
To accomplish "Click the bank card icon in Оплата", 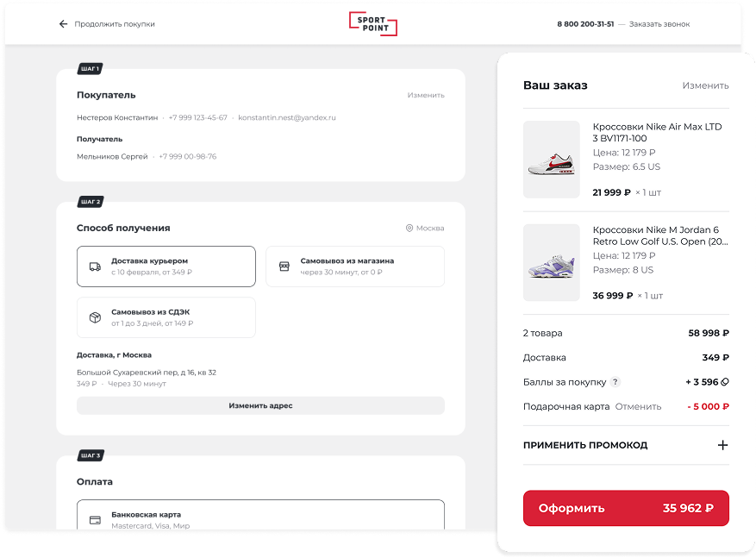I will (x=96, y=520).
